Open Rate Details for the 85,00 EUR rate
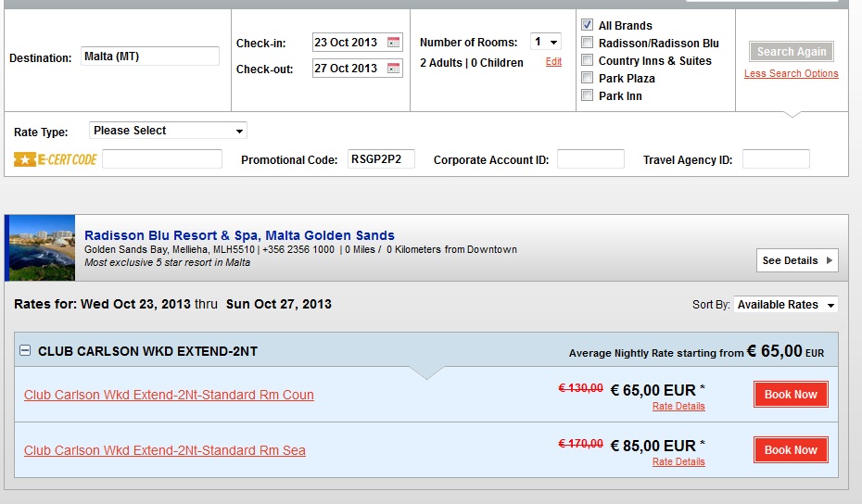The width and height of the screenshot is (862, 504). pyautogui.click(x=678, y=461)
